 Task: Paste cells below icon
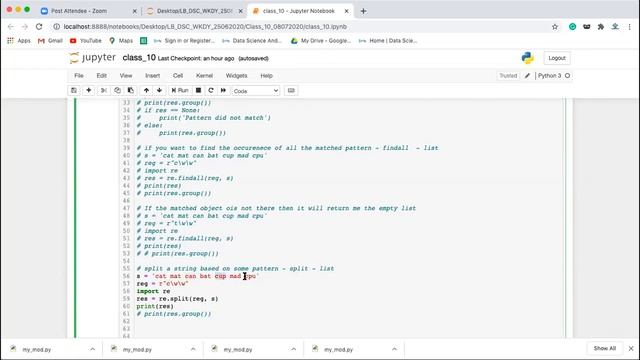click(x=131, y=90)
